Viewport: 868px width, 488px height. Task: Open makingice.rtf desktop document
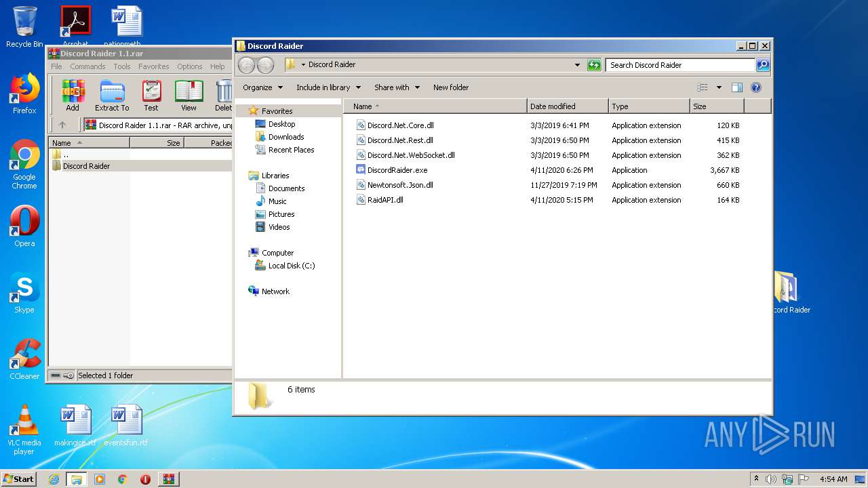coord(75,426)
